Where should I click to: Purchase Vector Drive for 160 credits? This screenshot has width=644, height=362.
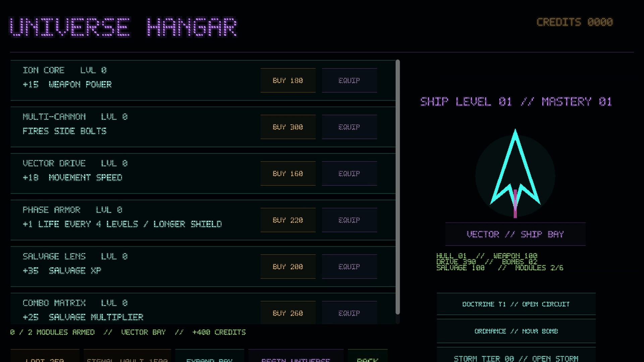click(288, 174)
